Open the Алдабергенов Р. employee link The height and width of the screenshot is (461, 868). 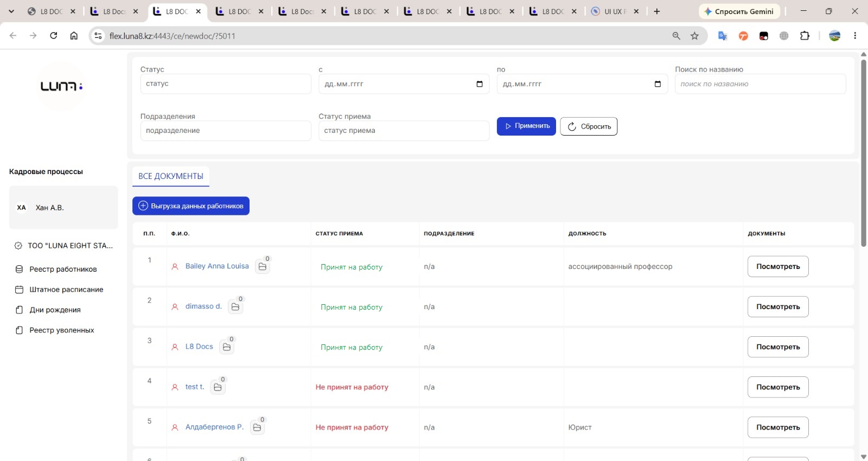(215, 427)
